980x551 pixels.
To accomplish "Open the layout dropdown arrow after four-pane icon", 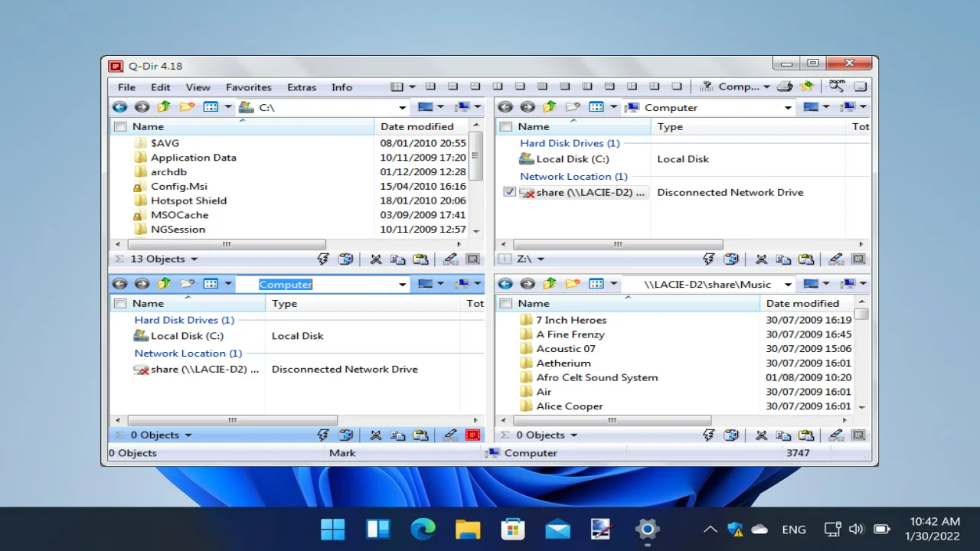I will coord(412,87).
